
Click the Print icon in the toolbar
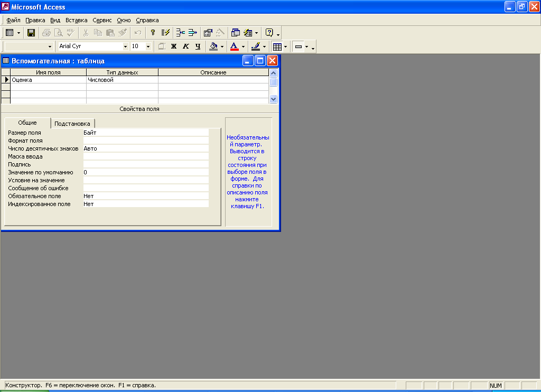pos(46,33)
